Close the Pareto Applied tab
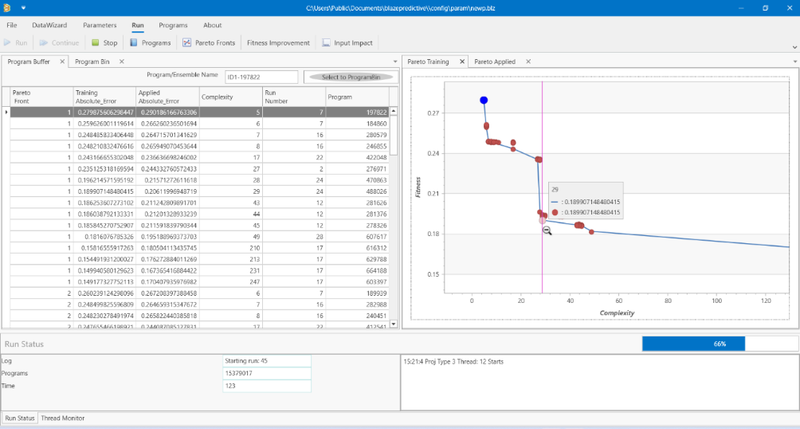Image resolution: width=800 pixels, height=429 pixels. (x=528, y=61)
